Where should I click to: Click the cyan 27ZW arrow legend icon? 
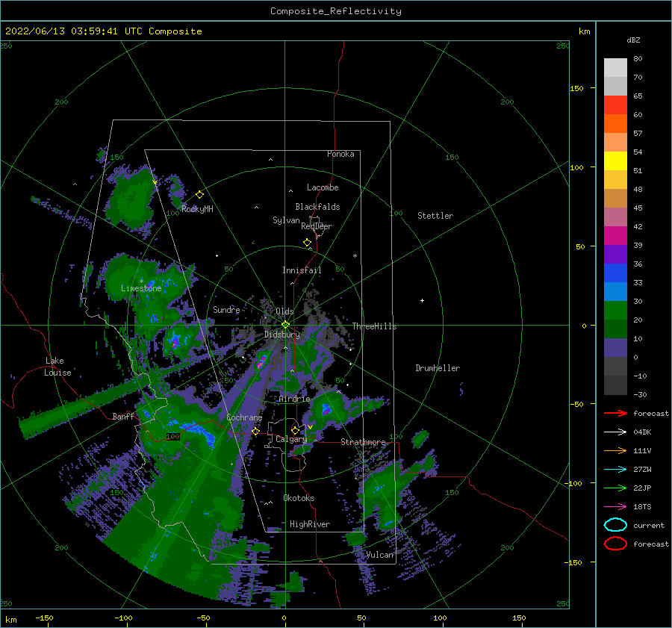[615, 470]
